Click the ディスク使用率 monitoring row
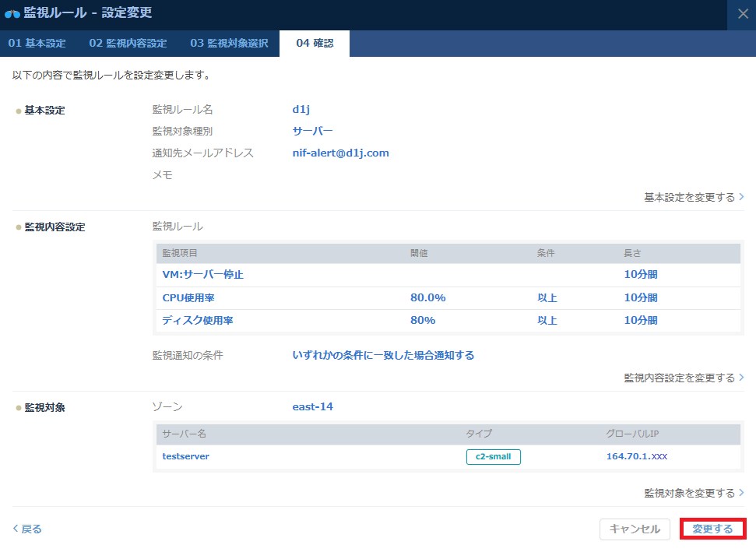 pyautogui.click(x=196, y=320)
